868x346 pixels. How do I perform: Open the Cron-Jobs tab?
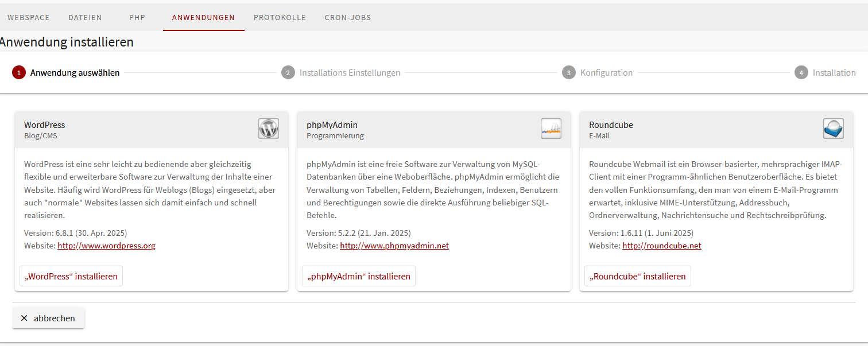coord(347,18)
